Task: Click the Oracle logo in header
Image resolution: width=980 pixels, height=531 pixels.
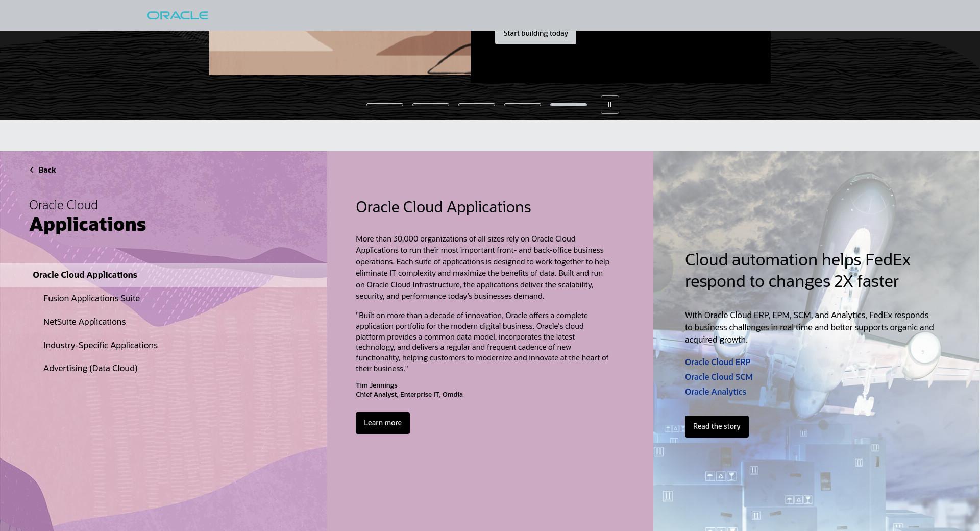Action: pos(178,15)
